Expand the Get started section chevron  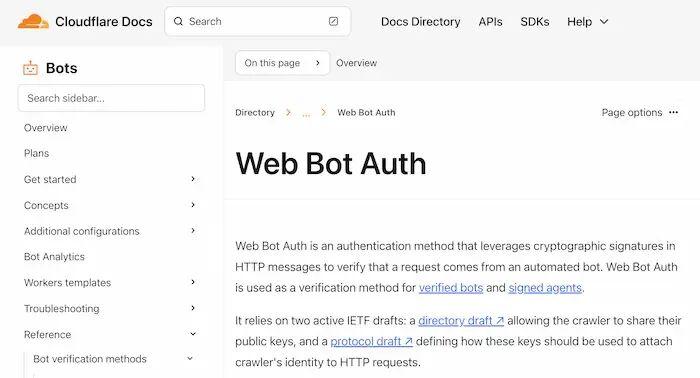[193, 179]
